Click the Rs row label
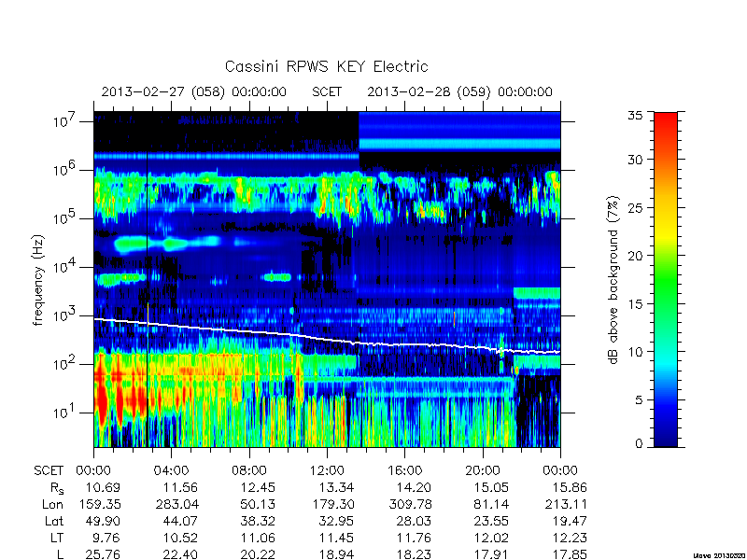The height and width of the screenshot is (560, 747). click(57, 488)
